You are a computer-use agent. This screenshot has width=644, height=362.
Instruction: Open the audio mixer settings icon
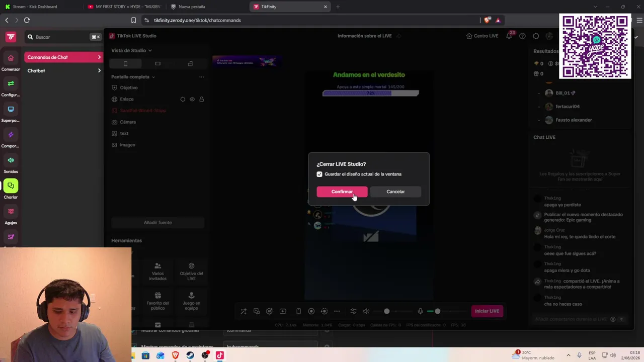pos(353,311)
